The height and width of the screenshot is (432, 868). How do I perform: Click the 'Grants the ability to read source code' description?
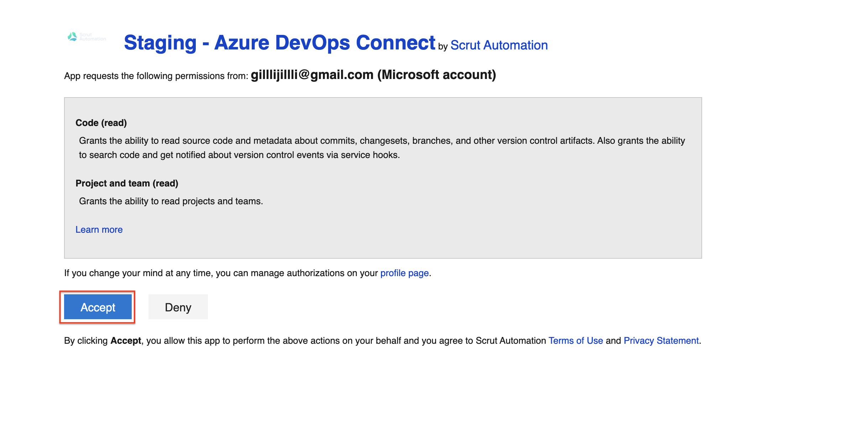click(382, 148)
